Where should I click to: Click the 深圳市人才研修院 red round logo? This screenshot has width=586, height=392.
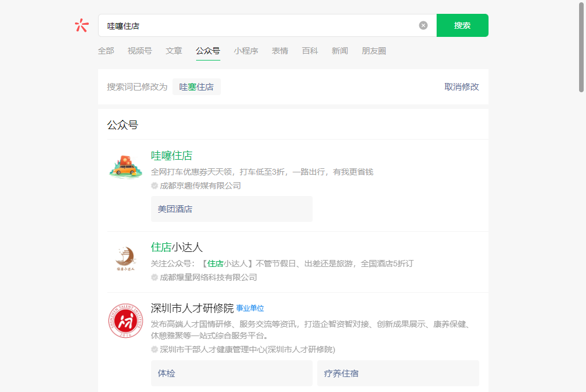coord(126,321)
